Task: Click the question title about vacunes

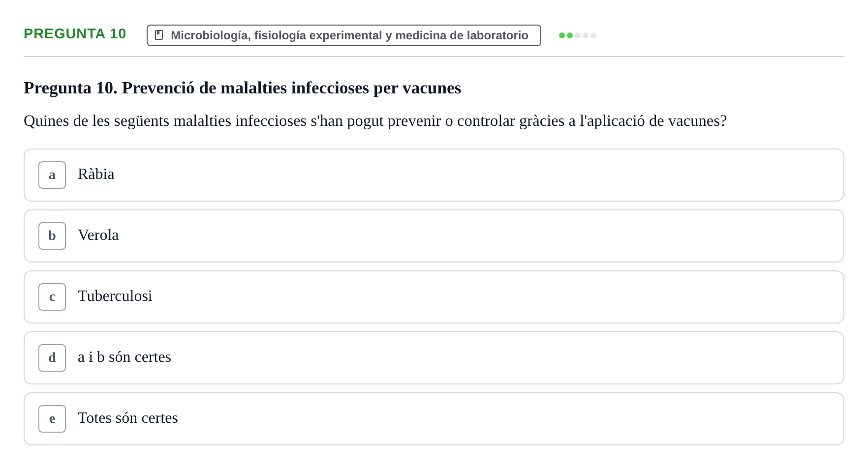Action: pos(242,88)
